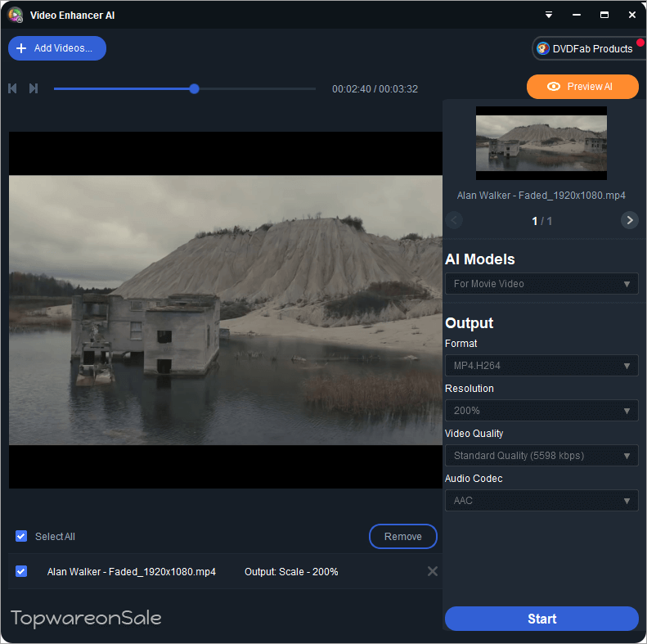Click the video thumbnail in side panel
The image size is (647, 644).
(x=541, y=143)
